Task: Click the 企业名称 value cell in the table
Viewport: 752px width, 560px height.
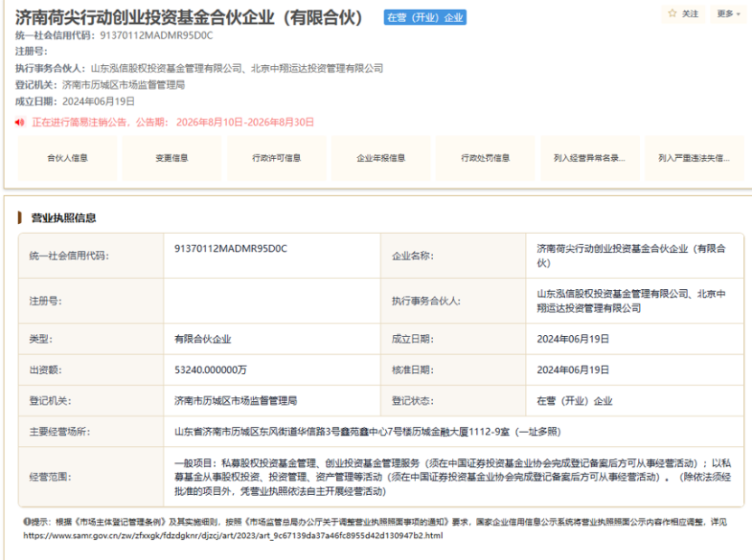Action: coord(634,256)
